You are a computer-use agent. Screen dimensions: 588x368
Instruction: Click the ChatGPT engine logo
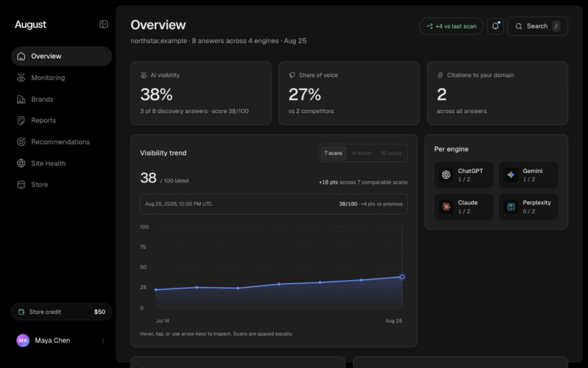pyautogui.click(x=446, y=175)
